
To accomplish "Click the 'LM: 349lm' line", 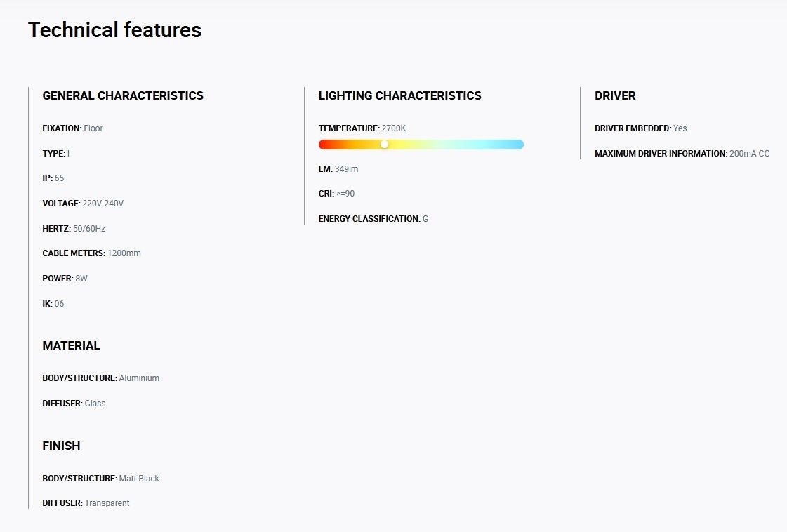I will 338,168.
